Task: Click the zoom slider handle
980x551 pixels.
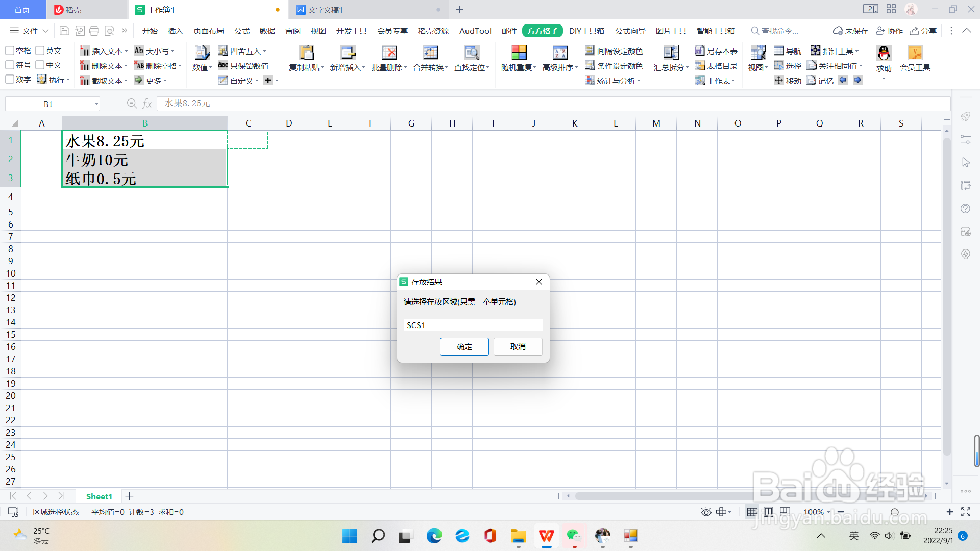Action: click(894, 512)
